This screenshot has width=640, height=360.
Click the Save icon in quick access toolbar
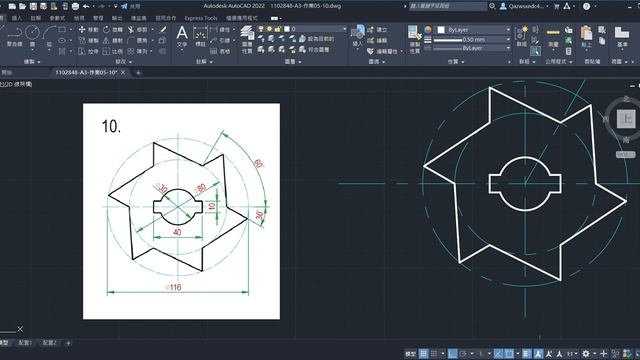(33, 6)
